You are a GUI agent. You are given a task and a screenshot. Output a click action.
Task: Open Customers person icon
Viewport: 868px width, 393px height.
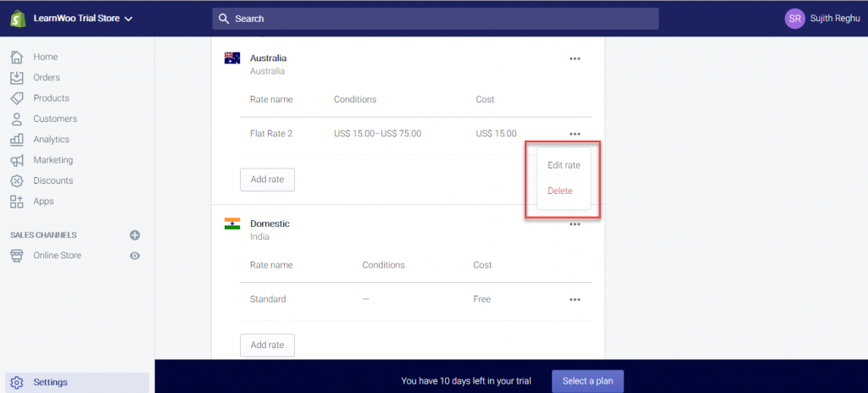point(17,119)
